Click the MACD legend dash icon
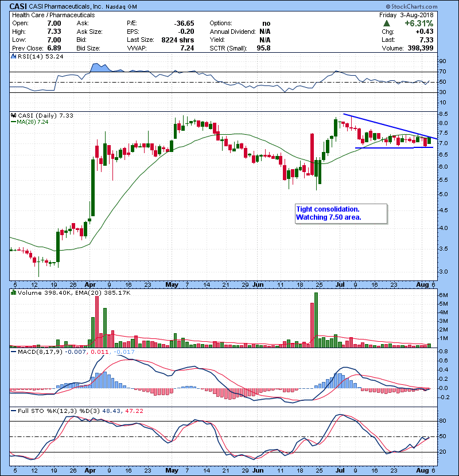 tap(13, 352)
